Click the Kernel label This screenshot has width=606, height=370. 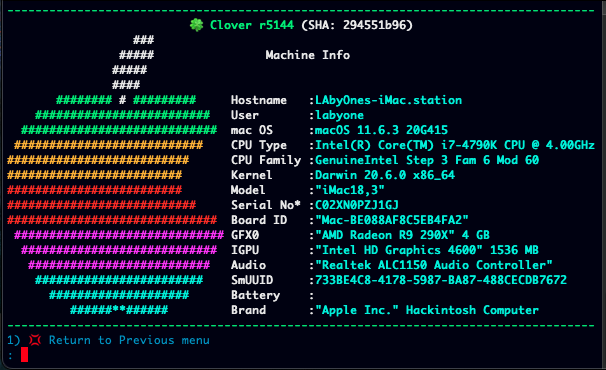(252, 176)
